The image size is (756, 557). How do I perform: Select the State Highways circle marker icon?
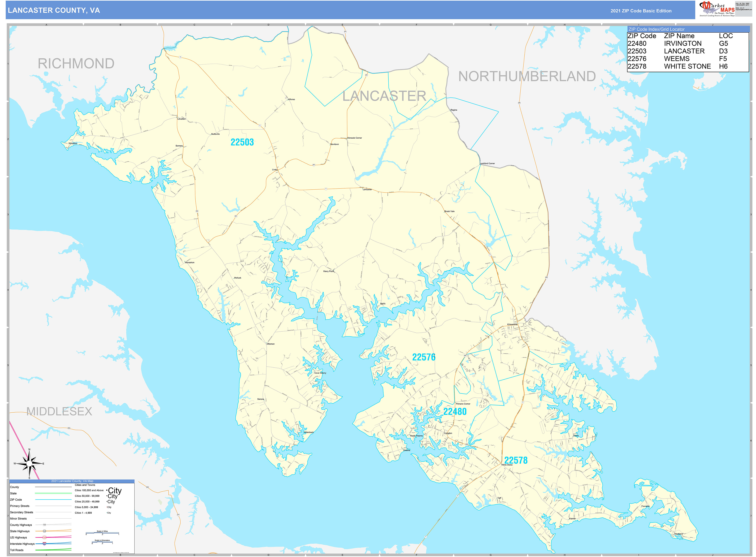click(45, 531)
